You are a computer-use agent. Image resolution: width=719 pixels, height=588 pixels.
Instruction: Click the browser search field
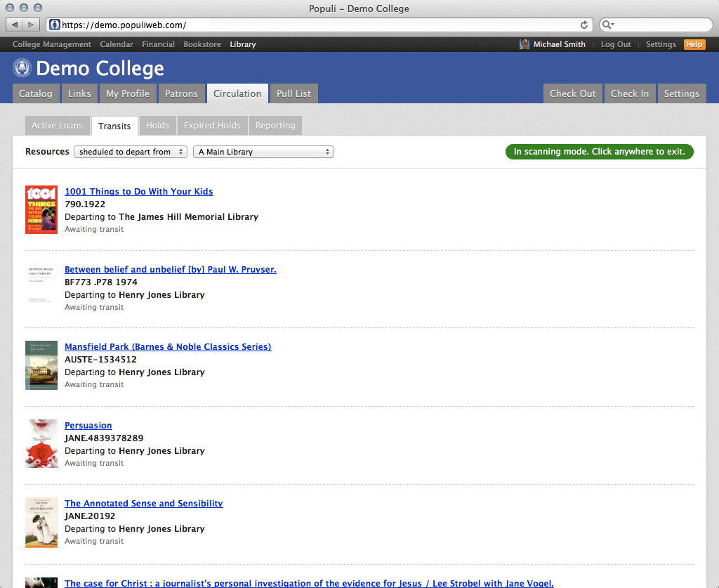pyautogui.click(x=657, y=25)
